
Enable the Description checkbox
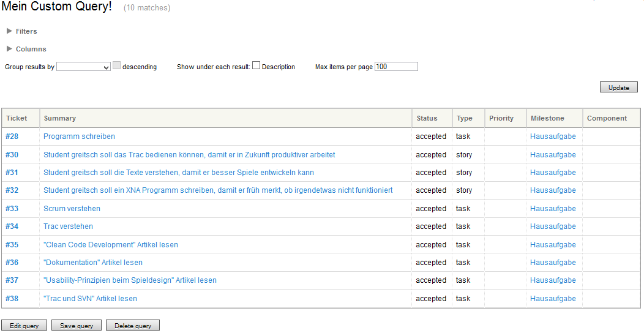[x=256, y=66]
